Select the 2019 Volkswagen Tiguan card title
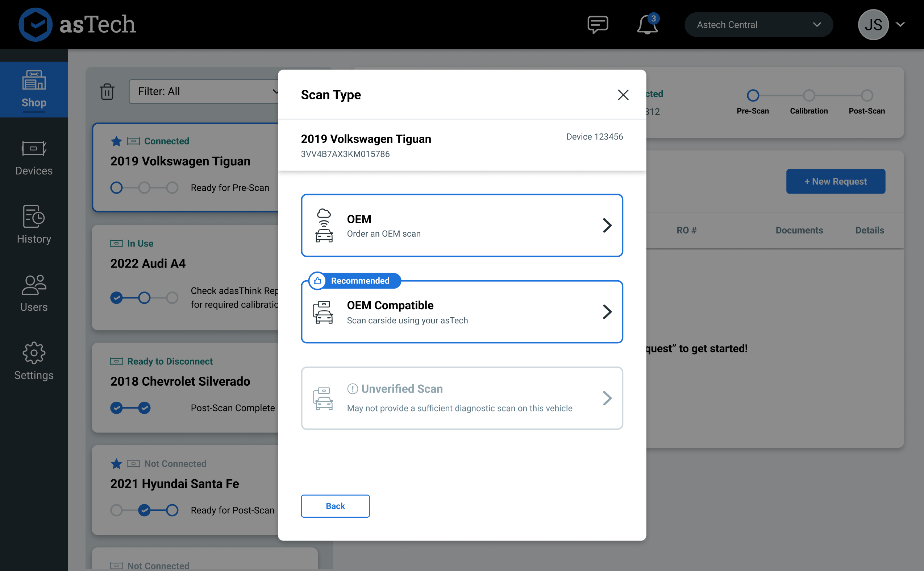The width and height of the screenshot is (924, 571). pos(180,161)
